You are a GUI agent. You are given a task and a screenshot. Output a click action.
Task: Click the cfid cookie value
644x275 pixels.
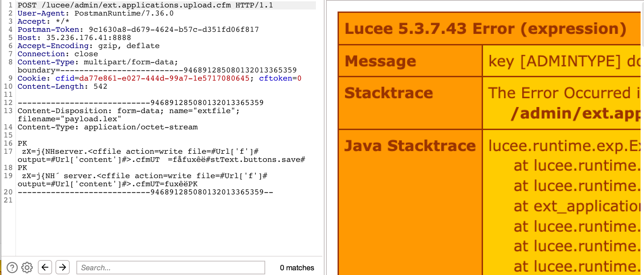point(164,79)
